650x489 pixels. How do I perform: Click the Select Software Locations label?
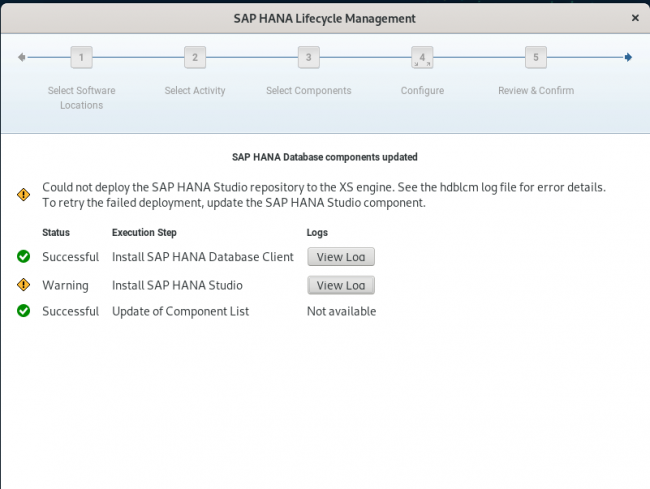pos(82,98)
